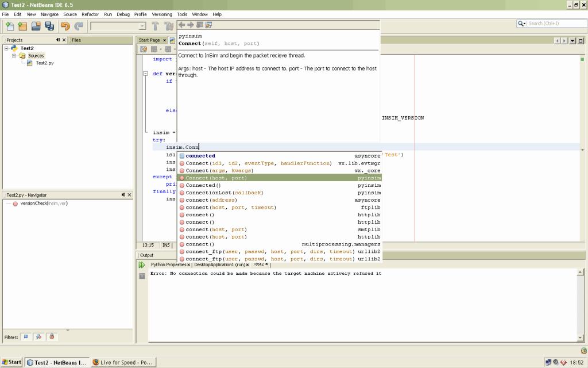The width and height of the screenshot is (588, 368).
Task: Click the Output scrollbar up arrow
Action: (581, 272)
